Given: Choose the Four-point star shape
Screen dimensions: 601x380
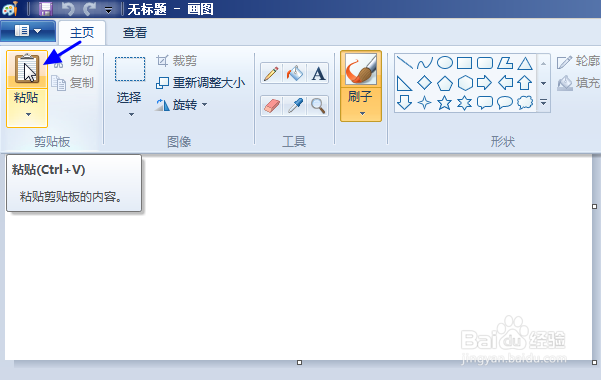Looking at the screenshot, I should (x=425, y=103).
